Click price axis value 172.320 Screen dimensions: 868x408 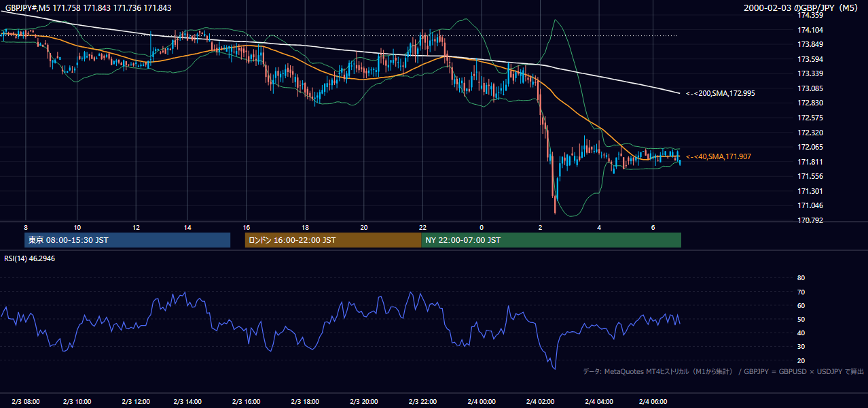[810, 133]
